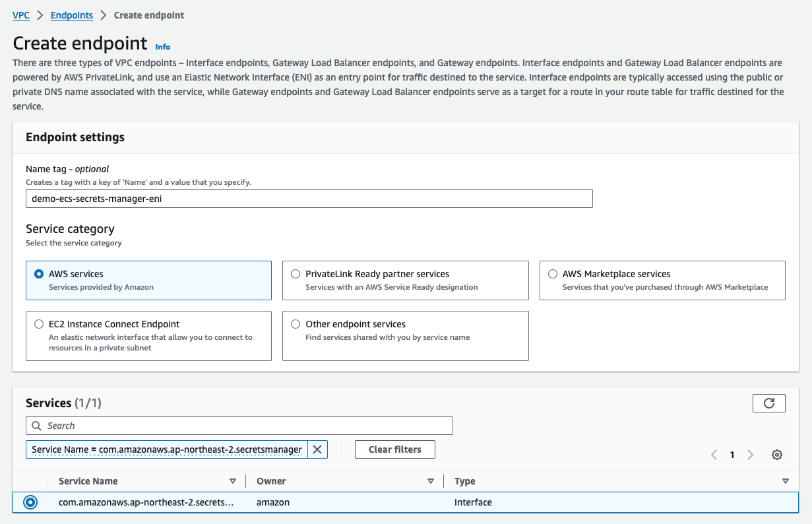Focus the Name tag input field
The image size is (812, 524).
tap(309, 199)
